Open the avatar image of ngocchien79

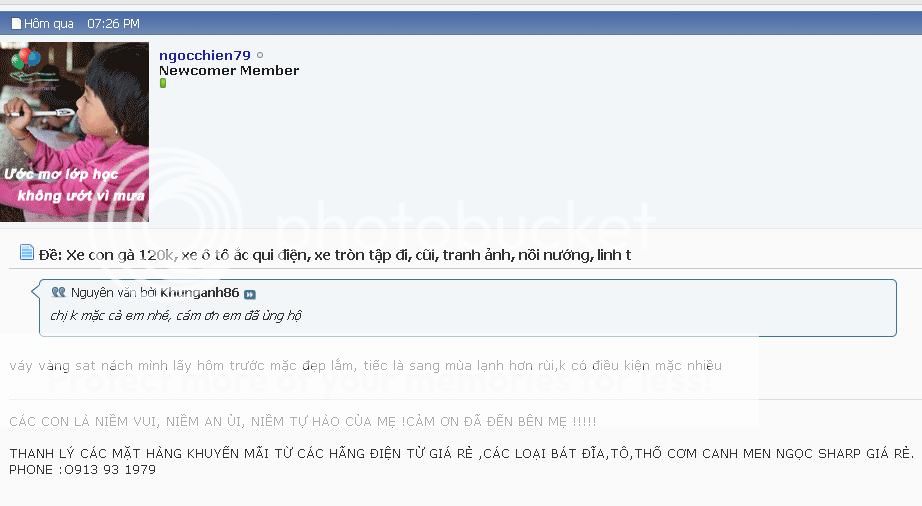point(74,132)
